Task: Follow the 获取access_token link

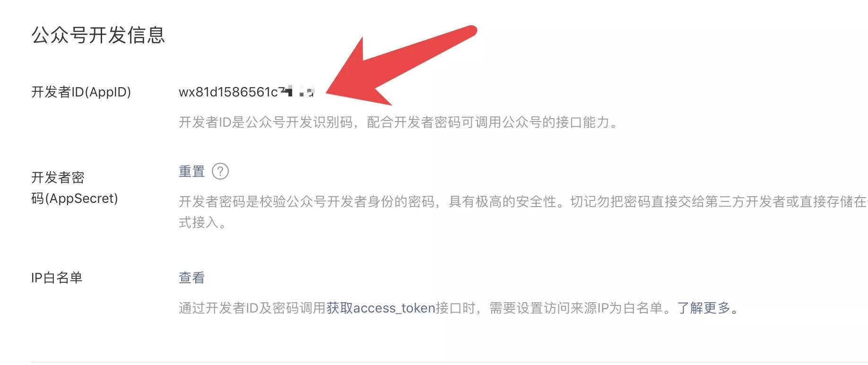Action: click(x=381, y=308)
